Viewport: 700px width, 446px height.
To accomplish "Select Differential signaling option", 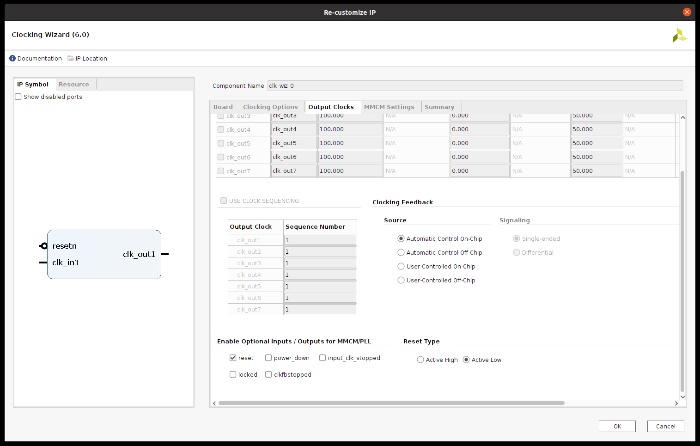I will (517, 253).
